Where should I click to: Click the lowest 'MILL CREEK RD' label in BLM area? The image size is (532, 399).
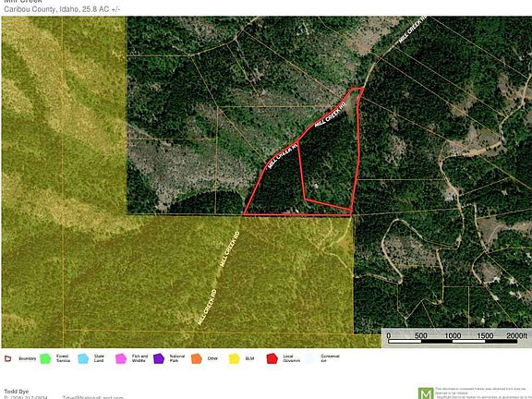tap(207, 307)
